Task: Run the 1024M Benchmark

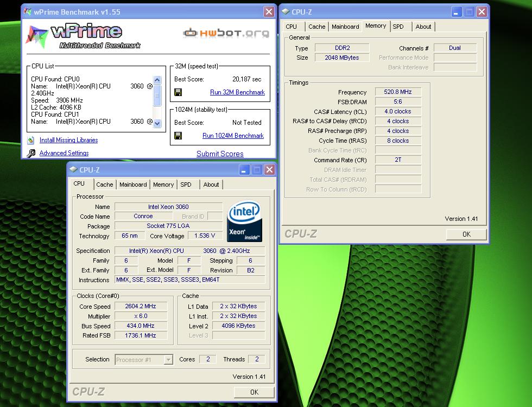Action: pyautogui.click(x=233, y=136)
